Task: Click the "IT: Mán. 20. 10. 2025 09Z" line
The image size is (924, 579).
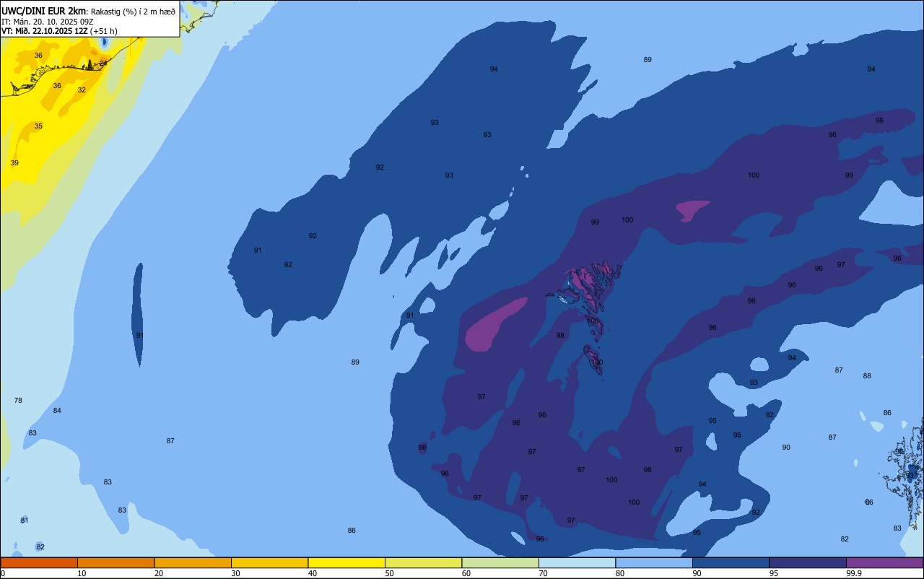Action: 48,22
